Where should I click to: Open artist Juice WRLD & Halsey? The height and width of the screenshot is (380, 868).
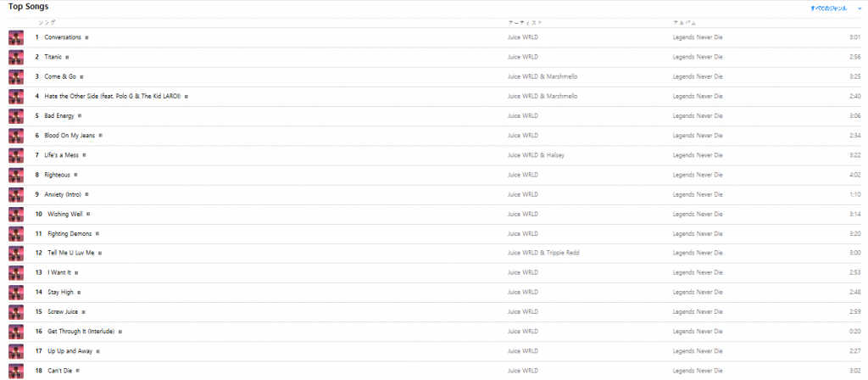coord(536,155)
